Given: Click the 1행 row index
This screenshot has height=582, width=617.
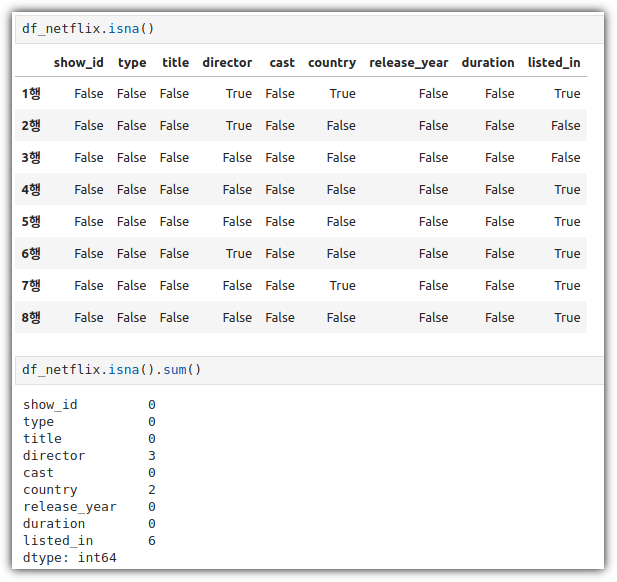Looking at the screenshot, I should (x=31, y=94).
